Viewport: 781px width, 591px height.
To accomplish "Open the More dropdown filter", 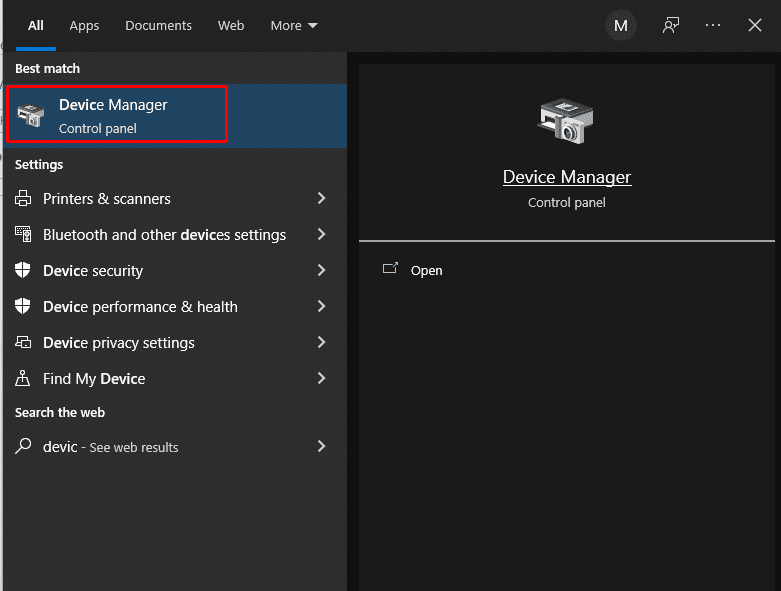I will coord(294,25).
